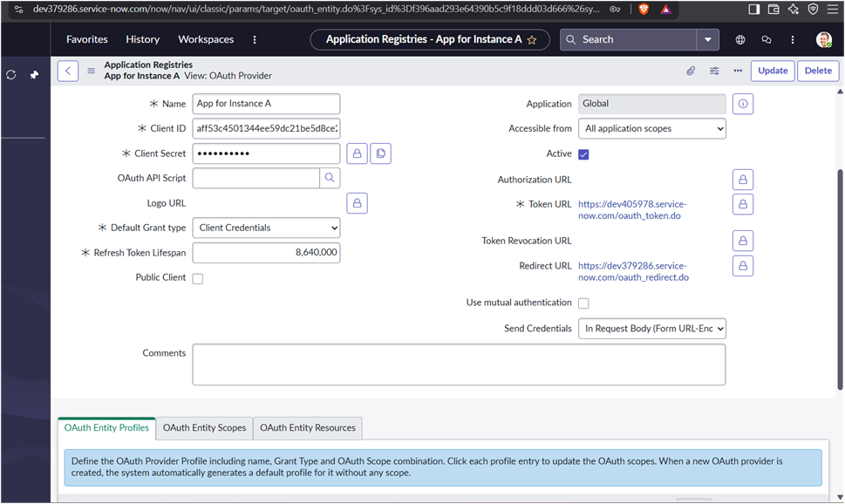Open the ServiceNow header kebab menu beside avatar
Viewport: 845px width, 504px height.
[x=792, y=39]
